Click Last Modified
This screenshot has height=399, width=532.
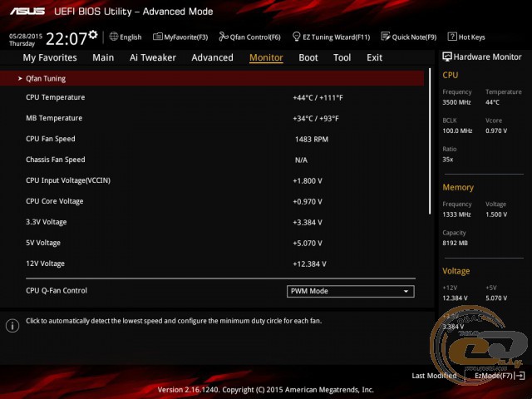coord(434,376)
